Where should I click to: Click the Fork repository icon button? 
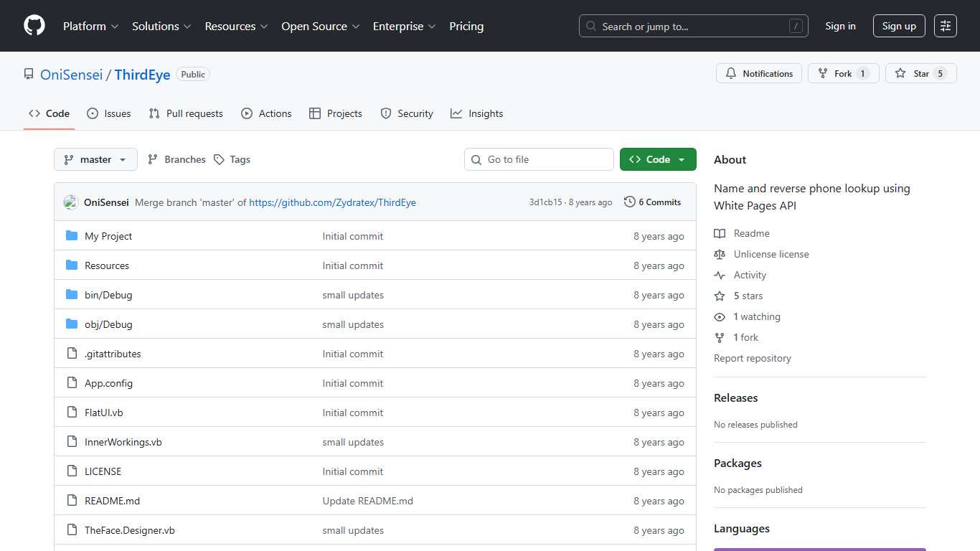[x=843, y=74]
